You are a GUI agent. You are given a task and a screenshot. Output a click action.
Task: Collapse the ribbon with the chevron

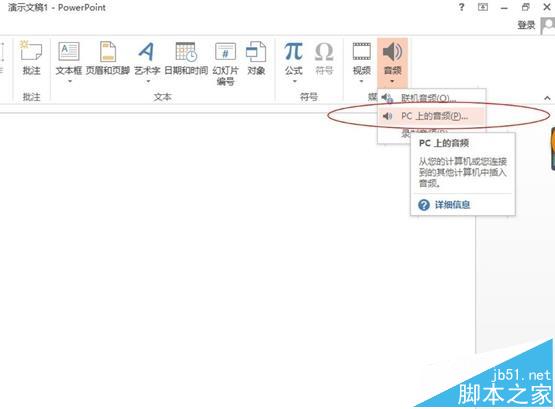547,98
